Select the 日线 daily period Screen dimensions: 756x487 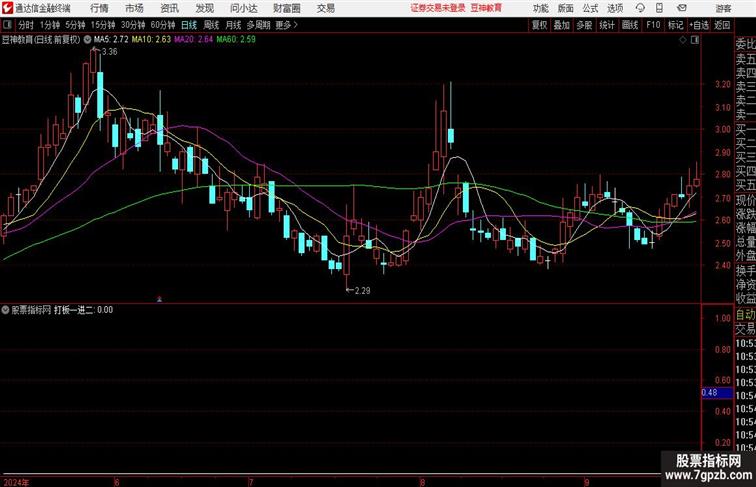pos(189,25)
